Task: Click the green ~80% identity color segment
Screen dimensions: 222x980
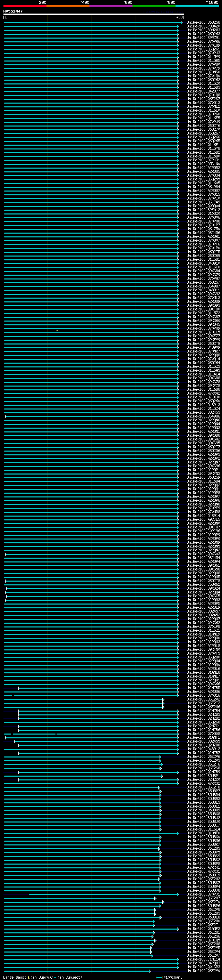Action: pyautogui.click(x=154, y=6)
